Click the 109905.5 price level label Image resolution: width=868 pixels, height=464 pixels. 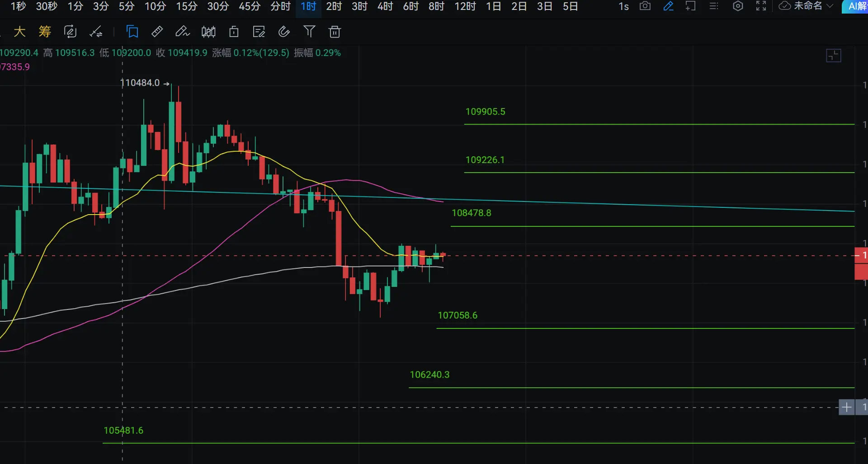(486, 112)
